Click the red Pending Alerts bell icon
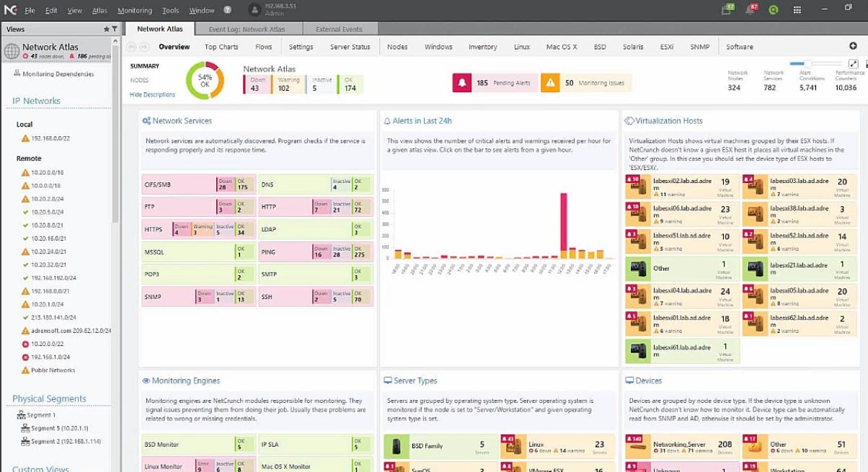The width and height of the screenshot is (868, 472). pos(461,83)
